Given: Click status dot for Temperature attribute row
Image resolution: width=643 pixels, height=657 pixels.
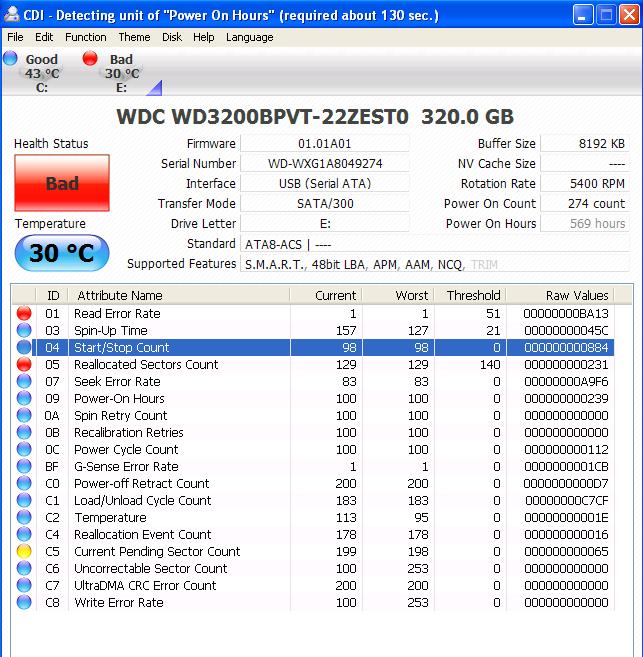Looking at the screenshot, I should pos(24,517).
